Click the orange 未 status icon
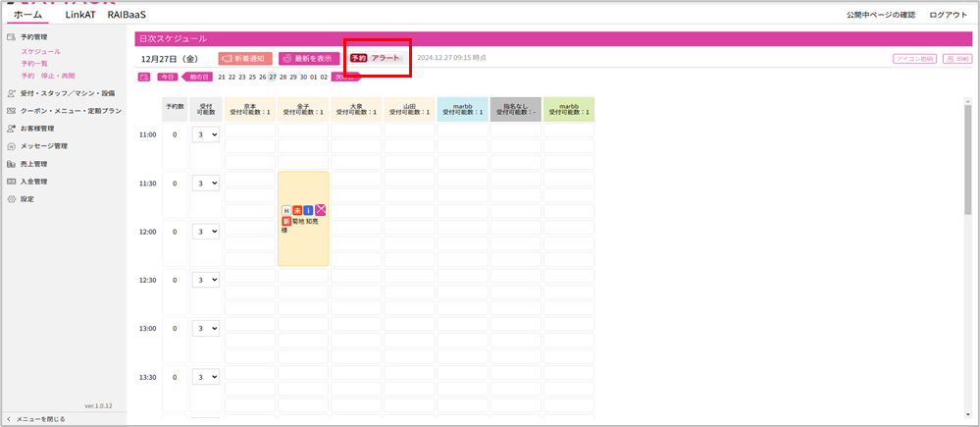980x427 pixels. click(x=297, y=209)
